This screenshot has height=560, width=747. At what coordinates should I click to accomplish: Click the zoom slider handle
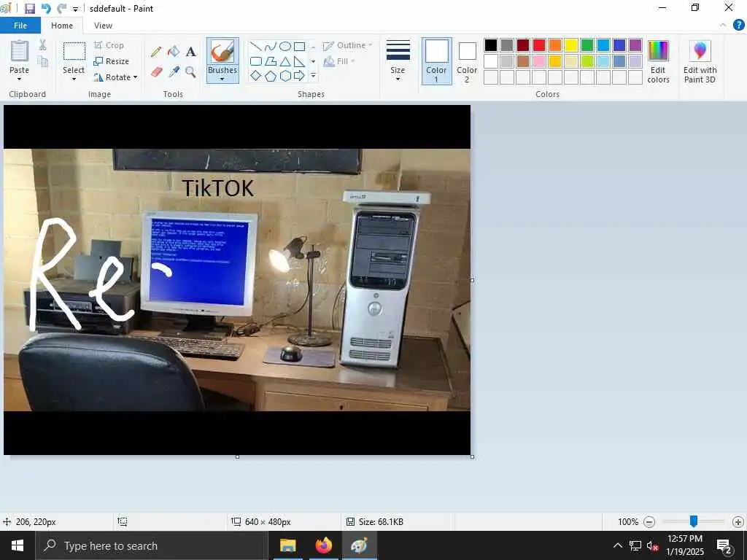(x=694, y=521)
